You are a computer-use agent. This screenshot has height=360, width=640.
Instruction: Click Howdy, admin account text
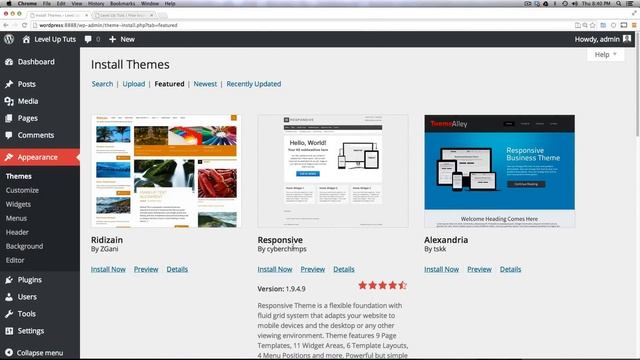[x=597, y=39]
